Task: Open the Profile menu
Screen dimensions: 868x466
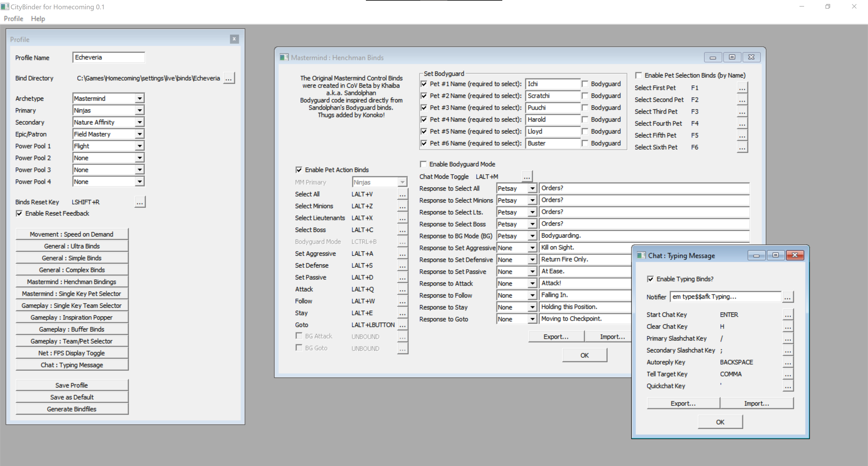Action: coord(14,18)
